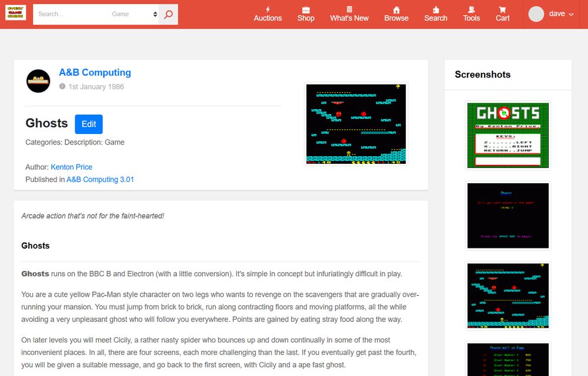The image size is (588, 376).
Task: Select the Shop menu label
Action: click(306, 18)
